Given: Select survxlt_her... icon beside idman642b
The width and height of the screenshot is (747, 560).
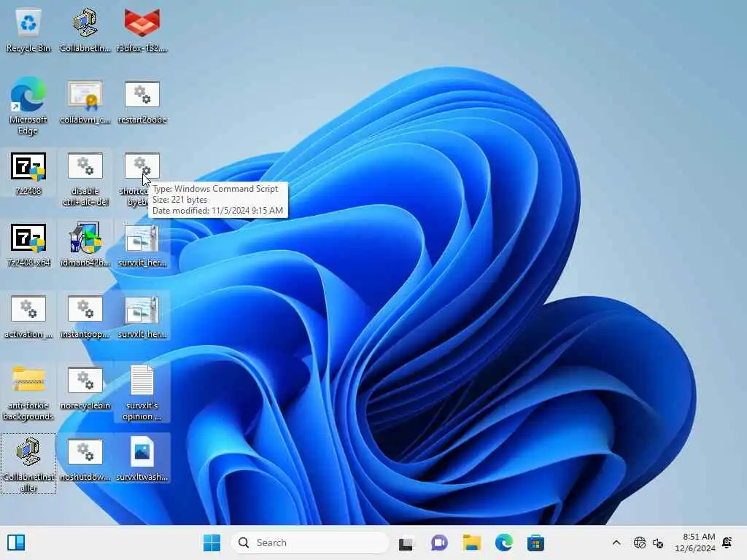Looking at the screenshot, I should point(142,245).
